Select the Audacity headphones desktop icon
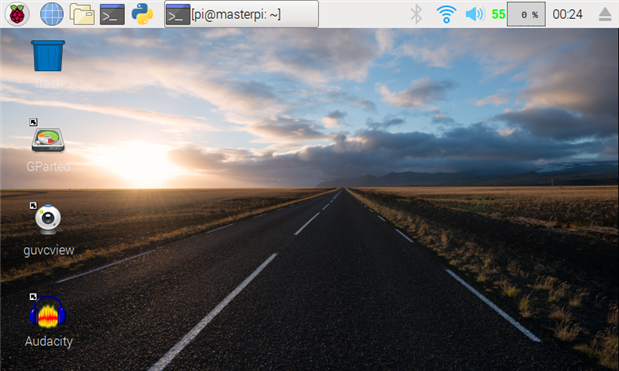This screenshot has width=619, height=371. [x=48, y=312]
